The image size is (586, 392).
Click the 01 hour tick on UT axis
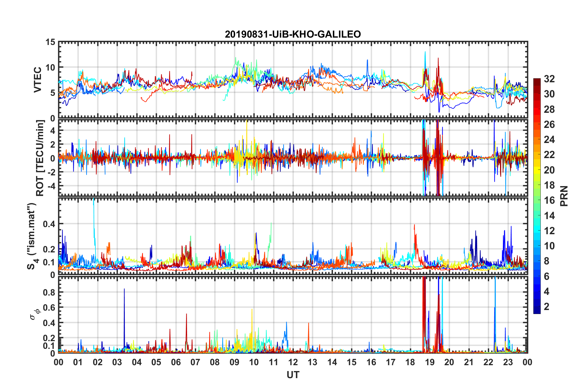(78, 362)
